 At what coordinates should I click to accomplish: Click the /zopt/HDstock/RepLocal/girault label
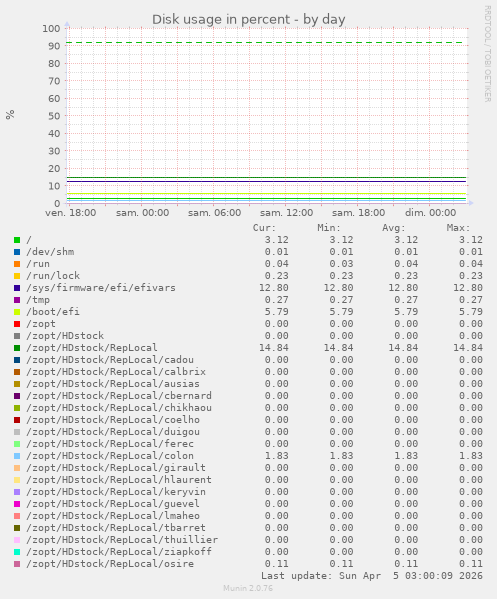pyautogui.click(x=116, y=468)
